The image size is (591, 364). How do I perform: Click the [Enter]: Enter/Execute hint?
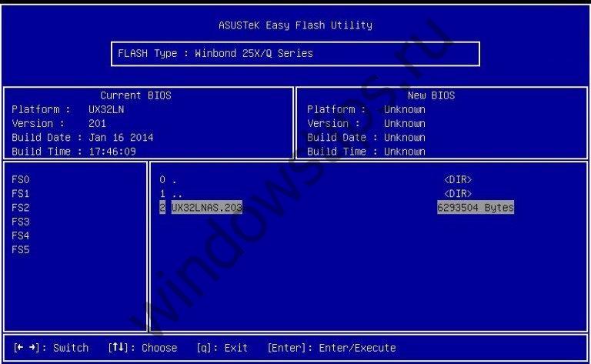coord(332,347)
